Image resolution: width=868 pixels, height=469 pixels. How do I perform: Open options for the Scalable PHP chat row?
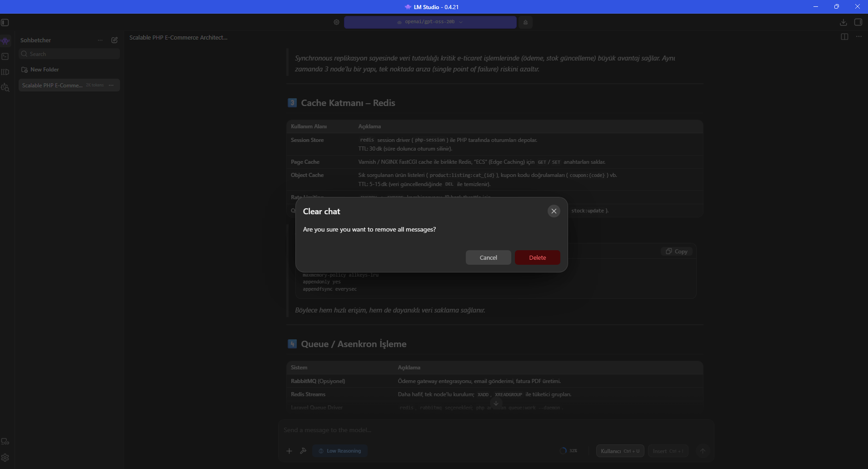pyautogui.click(x=111, y=85)
